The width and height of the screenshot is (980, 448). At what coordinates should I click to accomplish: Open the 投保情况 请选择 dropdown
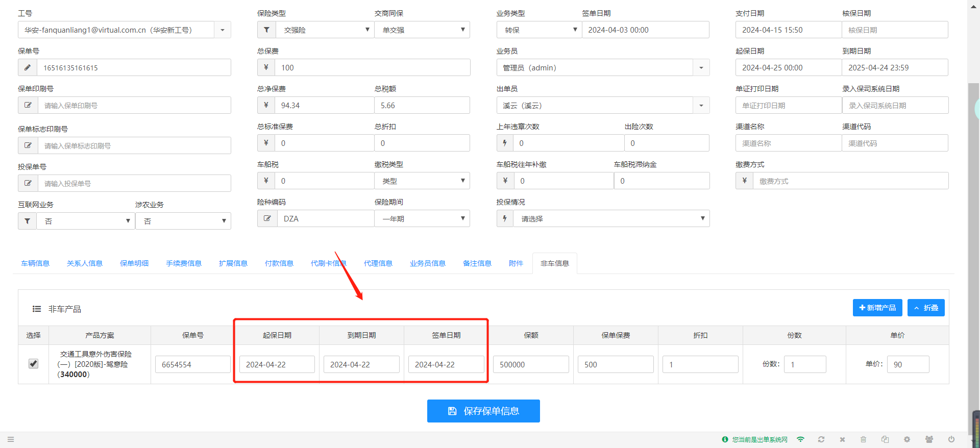tap(611, 218)
